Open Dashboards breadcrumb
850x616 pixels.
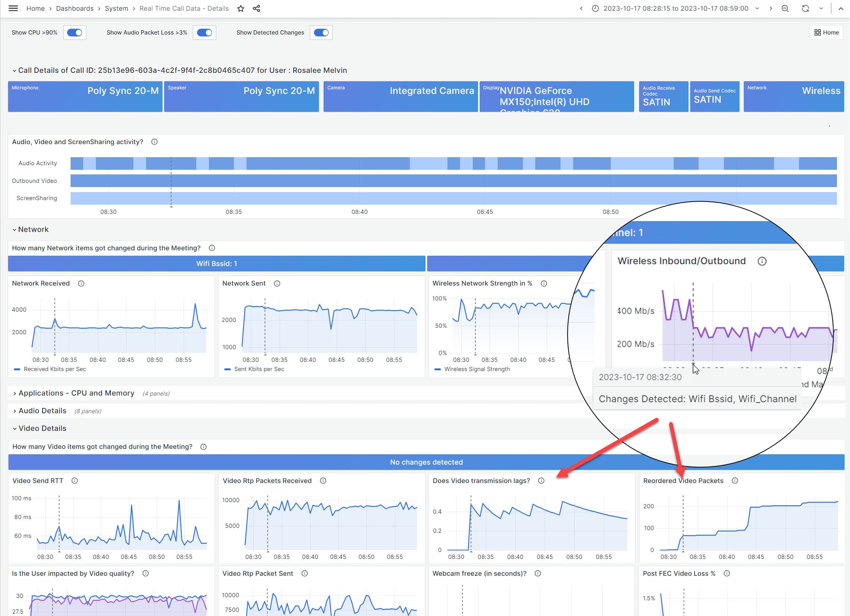(x=75, y=8)
